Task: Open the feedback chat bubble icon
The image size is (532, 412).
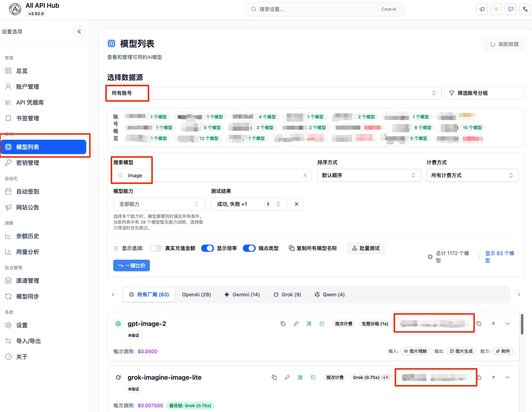Action: pos(511,9)
